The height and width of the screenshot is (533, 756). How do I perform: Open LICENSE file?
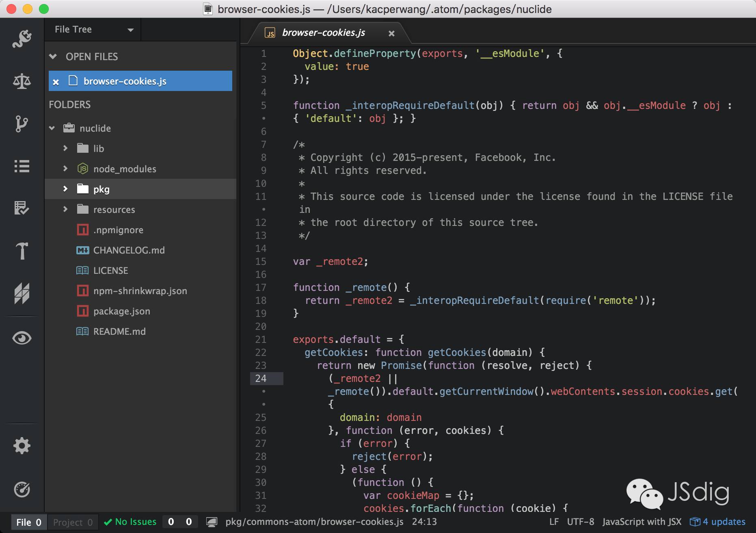(110, 271)
